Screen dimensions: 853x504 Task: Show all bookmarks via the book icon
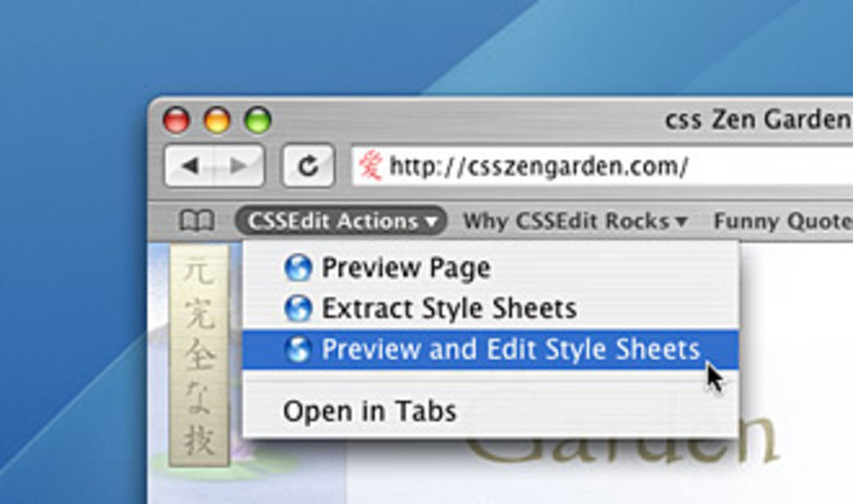[x=197, y=221]
